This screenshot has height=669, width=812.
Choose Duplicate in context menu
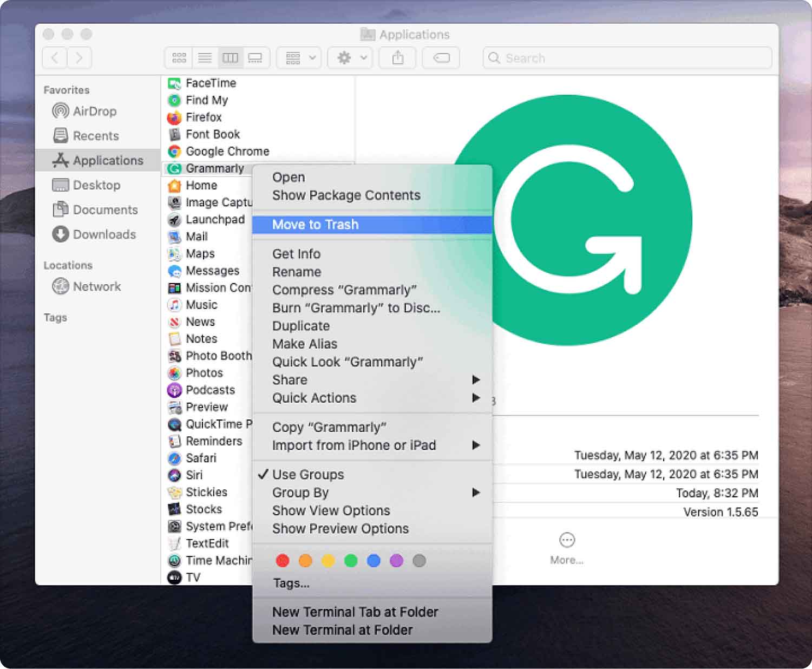(x=372, y=326)
